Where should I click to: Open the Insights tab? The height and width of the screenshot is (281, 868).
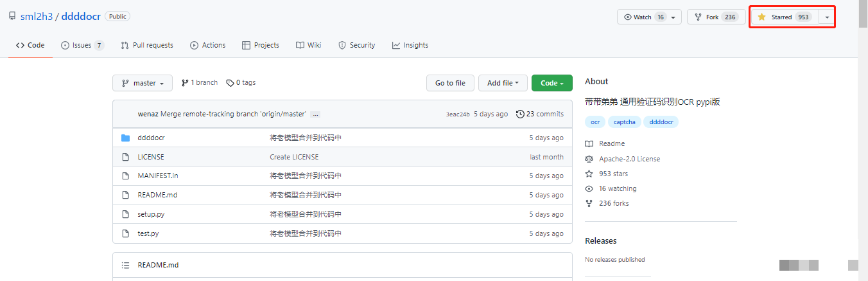[410, 45]
